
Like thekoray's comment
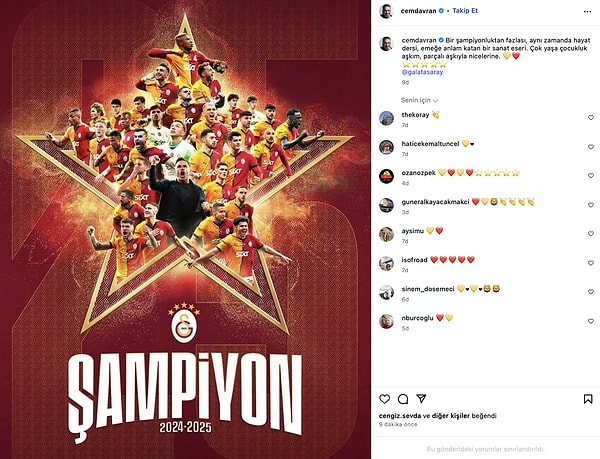tap(590, 118)
